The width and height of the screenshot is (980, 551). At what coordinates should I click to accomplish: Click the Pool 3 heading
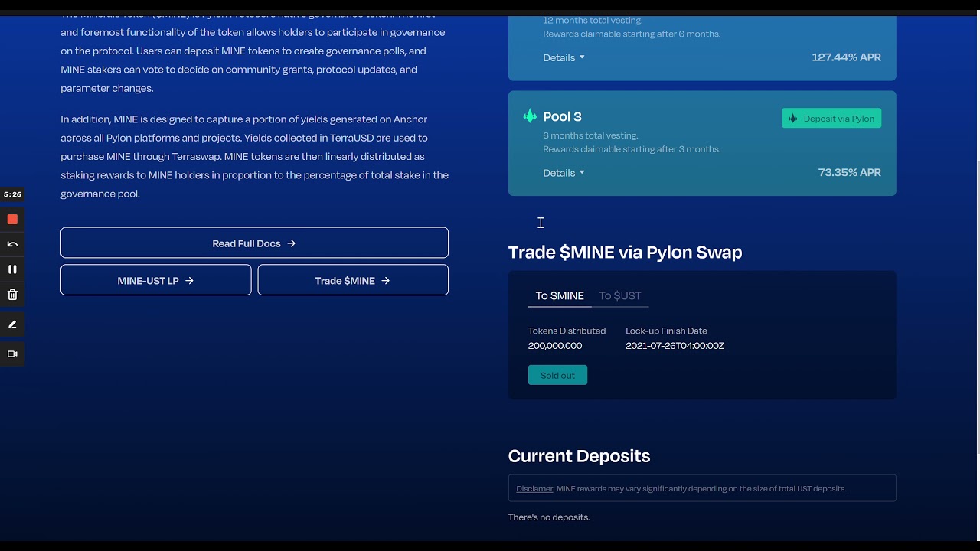coord(562,116)
